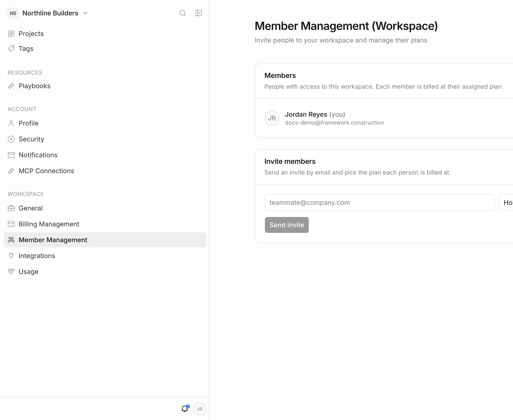513x420 pixels.
Task: Click the teammate@company.com email field
Action: click(x=380, y=203)
